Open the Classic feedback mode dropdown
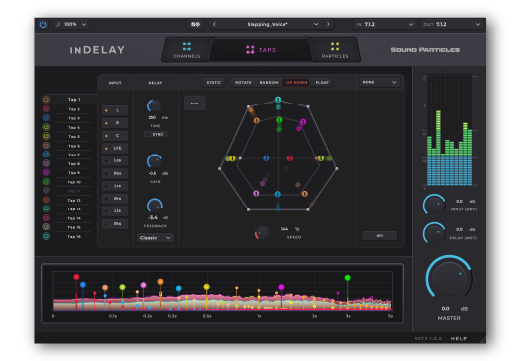The width and height of the screenshot is (521, 361). coord(155,238)
